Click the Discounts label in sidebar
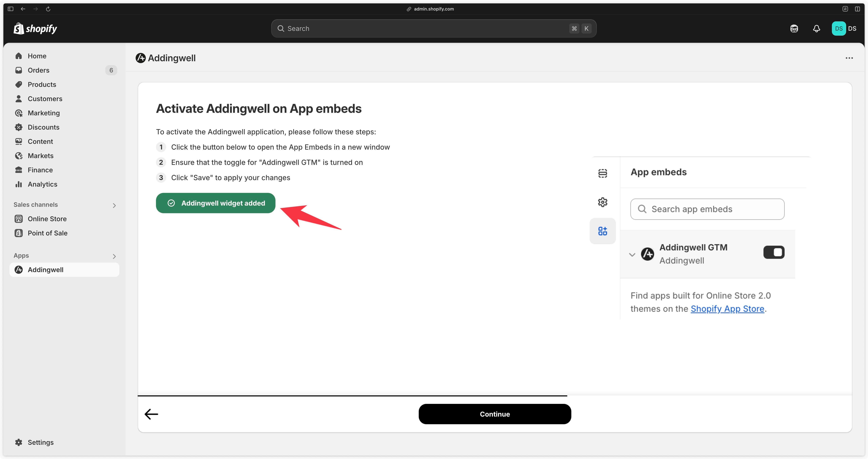This screenshot has width=868, height=459. click(x=43, y=127)
